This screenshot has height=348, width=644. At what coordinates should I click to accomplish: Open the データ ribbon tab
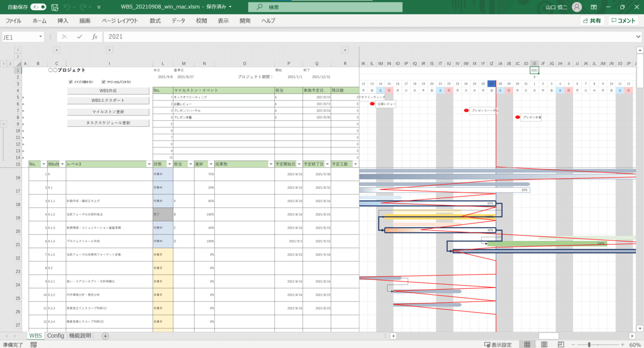pos(178,21)
